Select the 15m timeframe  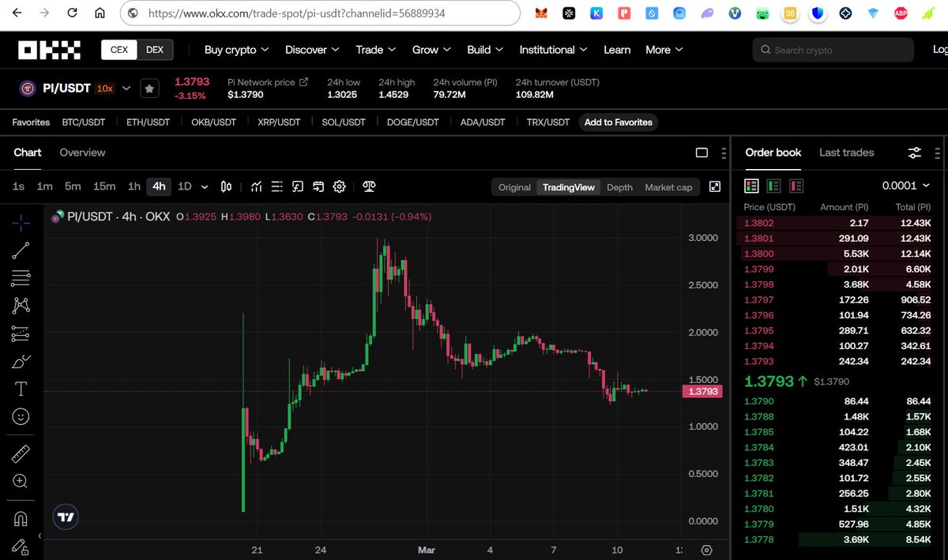pos(104,186)
